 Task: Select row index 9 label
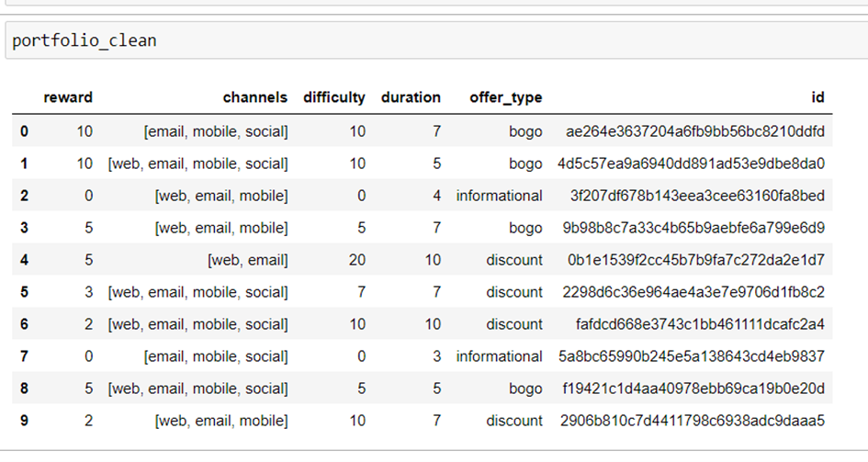(24, 421)
